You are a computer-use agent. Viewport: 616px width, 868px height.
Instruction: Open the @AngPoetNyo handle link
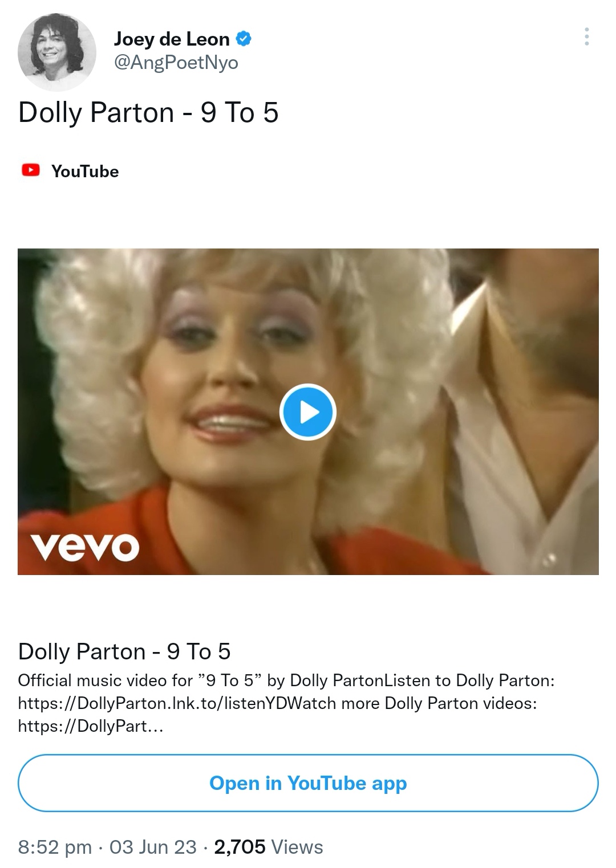click(176, 62)
